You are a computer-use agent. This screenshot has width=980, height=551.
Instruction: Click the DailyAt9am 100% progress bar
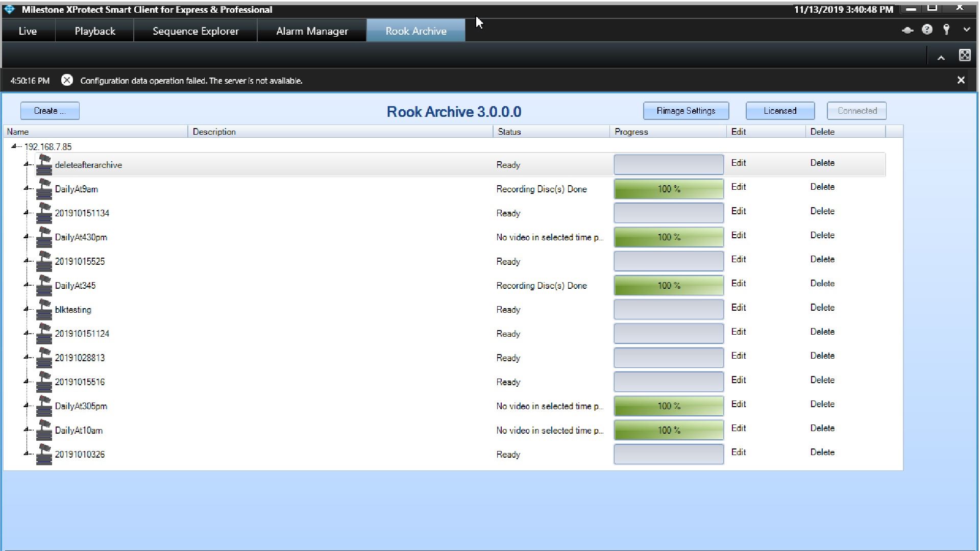669,189
